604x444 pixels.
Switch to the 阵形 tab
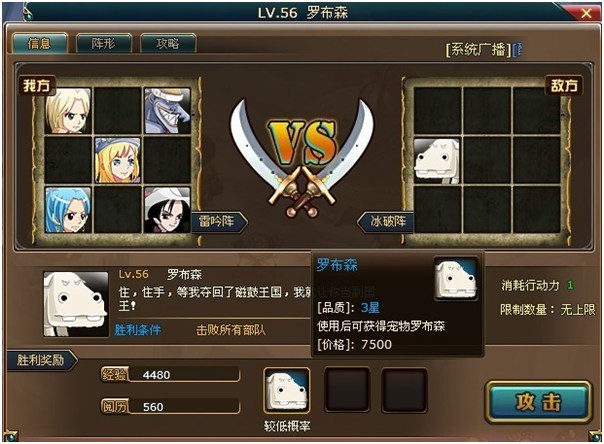(104, 43)
